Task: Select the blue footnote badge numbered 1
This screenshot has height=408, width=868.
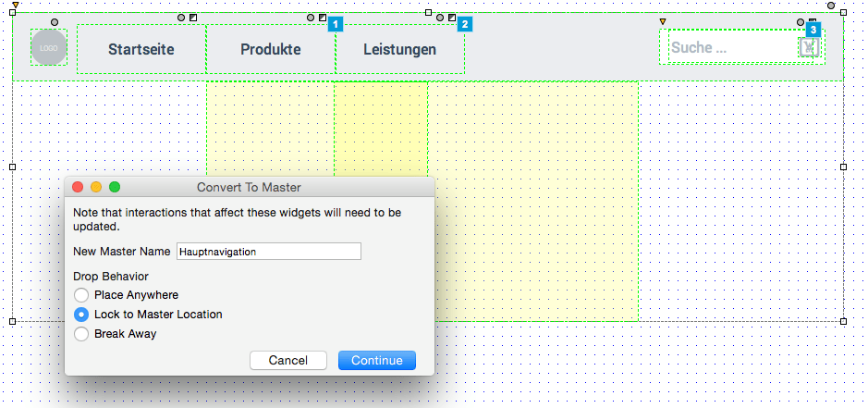Action: 335,23
